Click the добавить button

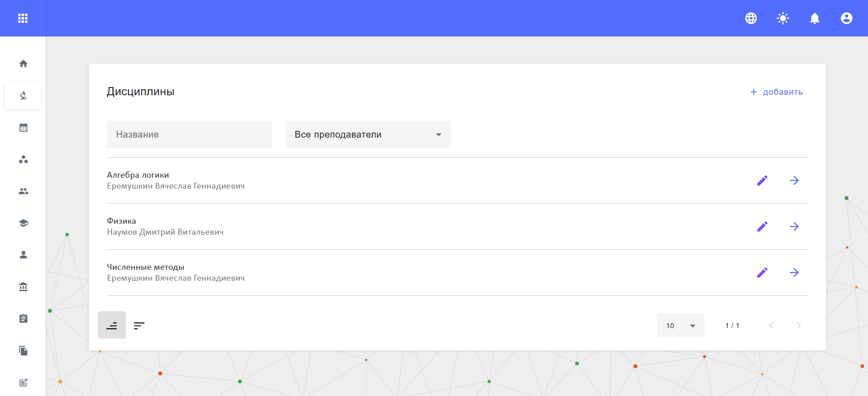pyautogui.click(x=777, y=92)
